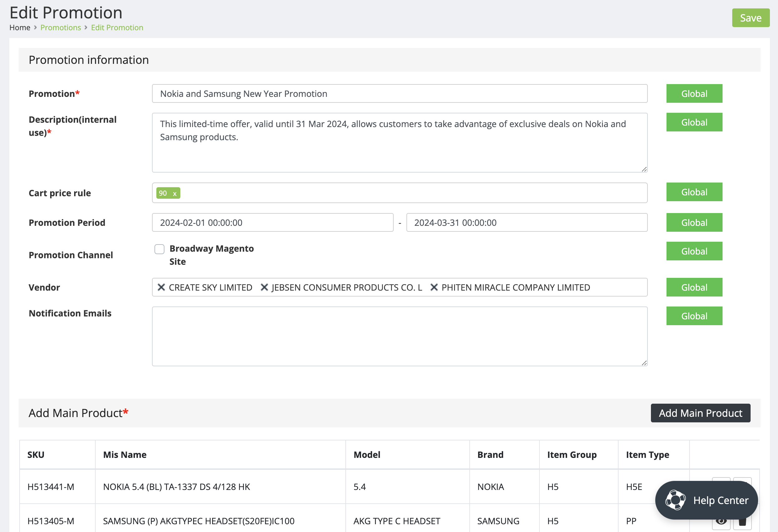View the SAMSUNG headset row eye icon
Image resolution: width=778 pixels, height=532 pixels.
[x=721, y=521]
